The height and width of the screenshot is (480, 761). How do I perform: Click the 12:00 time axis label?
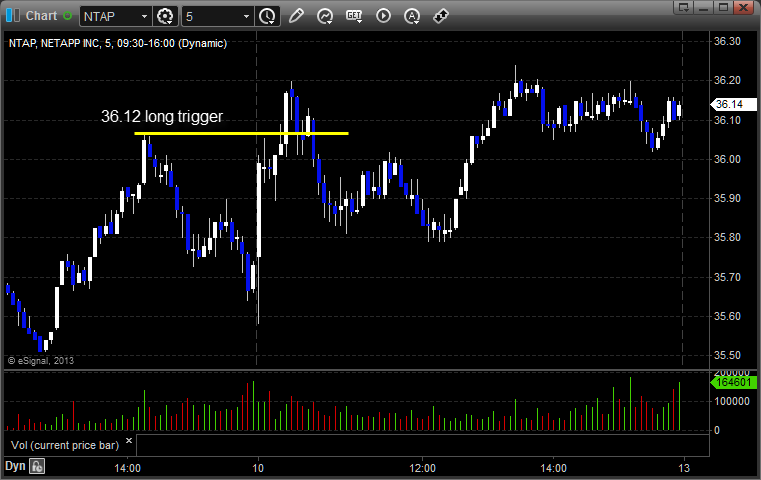(422, 468)
